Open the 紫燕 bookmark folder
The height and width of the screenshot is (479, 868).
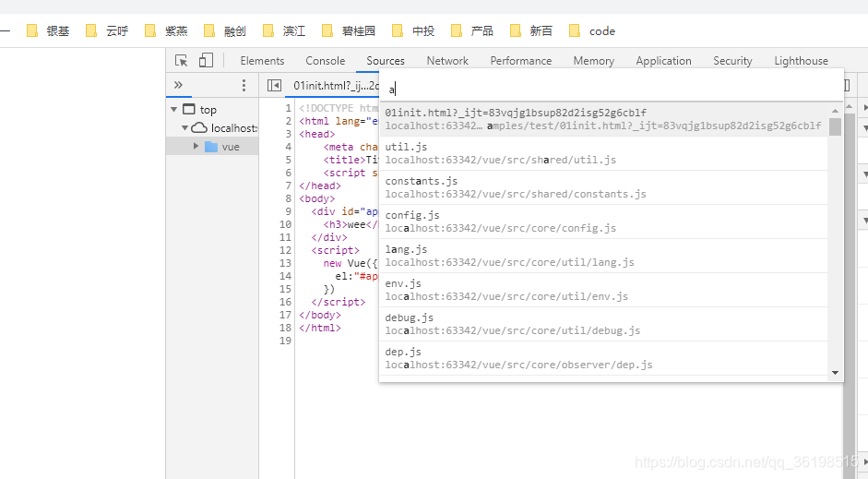coord(166,31)
